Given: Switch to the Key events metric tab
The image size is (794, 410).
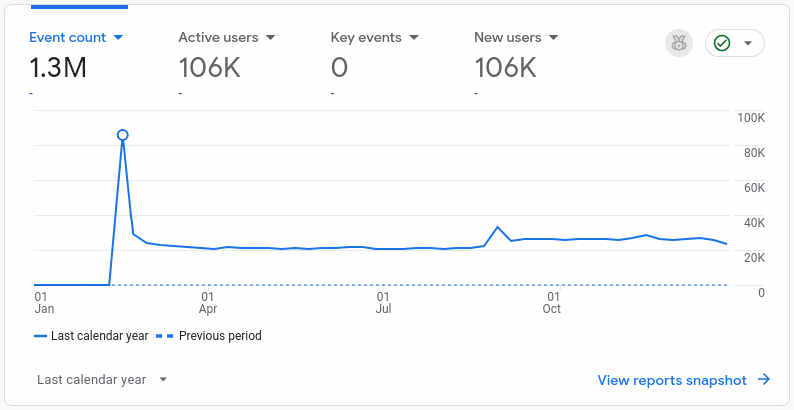Looking at the screenshot, I should coord(366,38).
